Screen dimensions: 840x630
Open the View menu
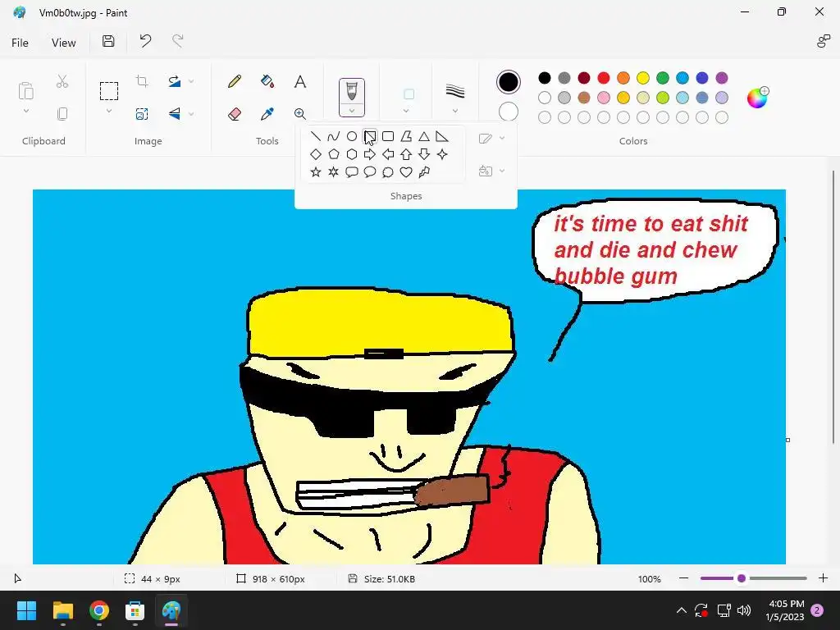[64, 43]
